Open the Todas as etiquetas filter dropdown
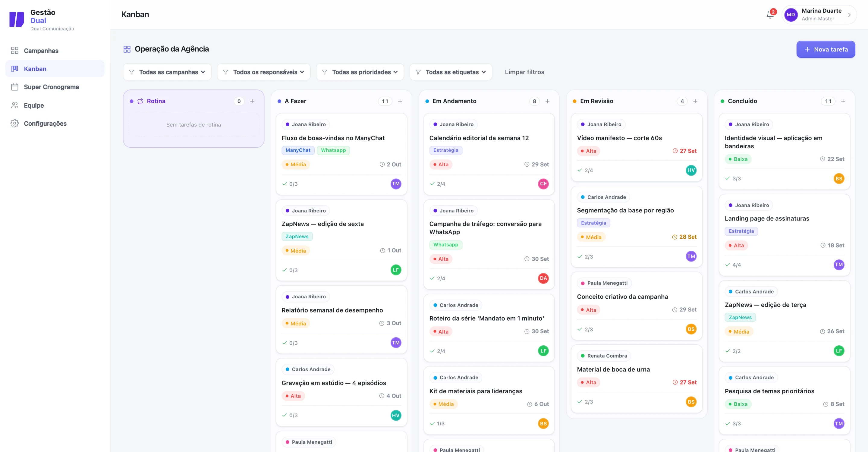Viewport: 868px width, 452px height. (451, 72)
